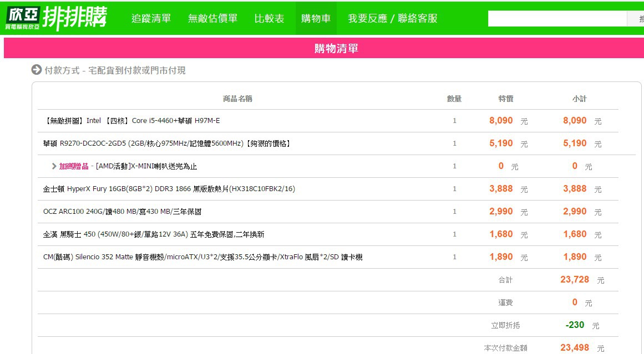644x354 pixels.
Task: Select the 購物車 tab
Action: pyautogui.click(x=316, y=18)
